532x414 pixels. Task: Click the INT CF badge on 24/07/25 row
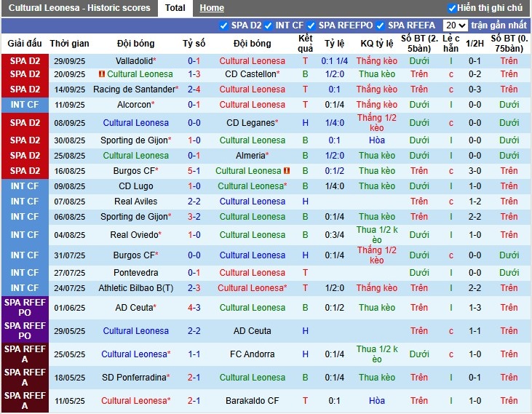pos(25,288)
